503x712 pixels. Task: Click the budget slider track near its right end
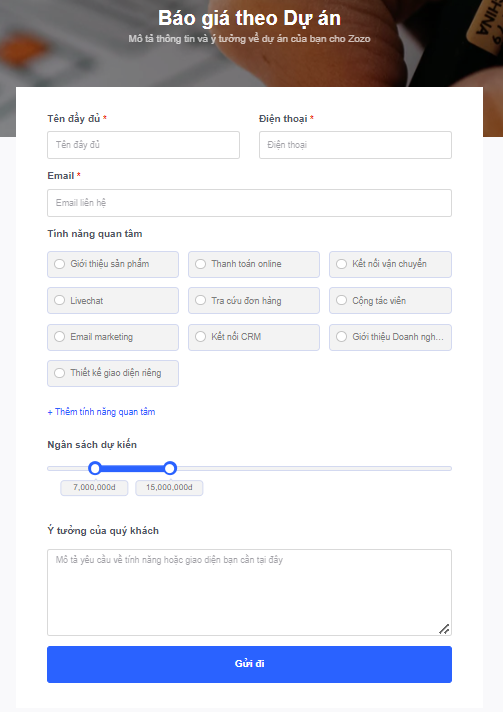[x=436, y=468]
